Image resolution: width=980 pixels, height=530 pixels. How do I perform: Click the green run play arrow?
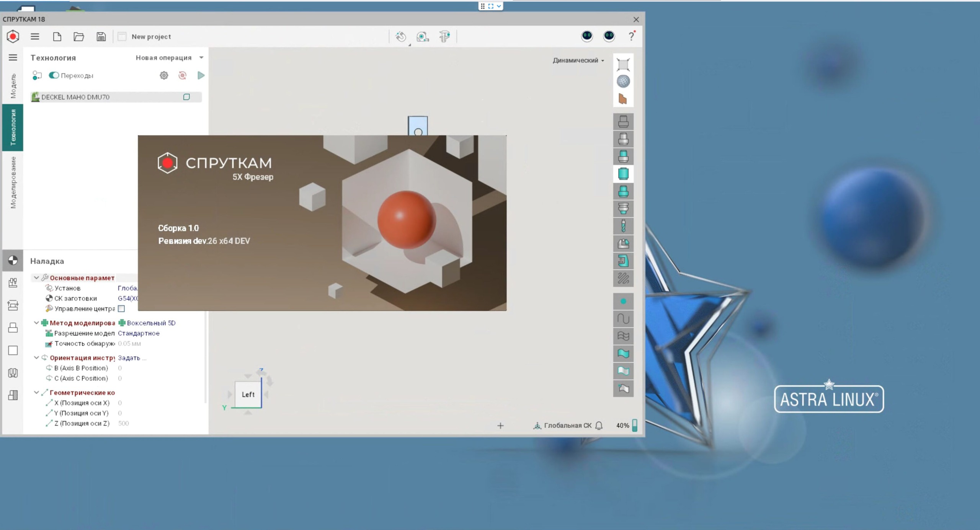pyautogui.click(x=201, y=75)
